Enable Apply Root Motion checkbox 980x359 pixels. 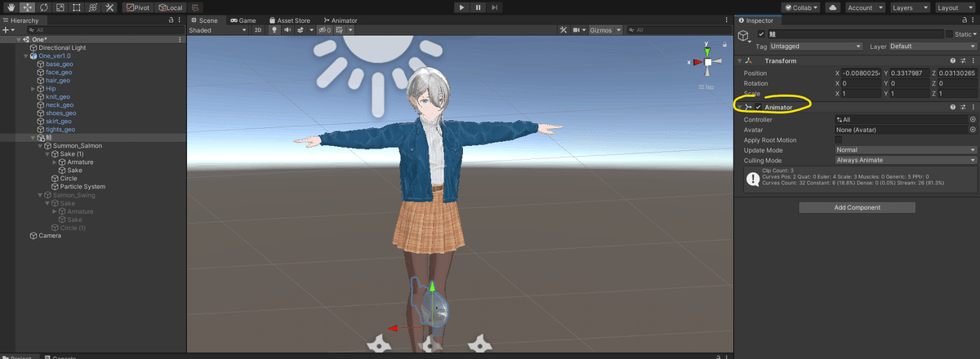(x=839, y=140)
